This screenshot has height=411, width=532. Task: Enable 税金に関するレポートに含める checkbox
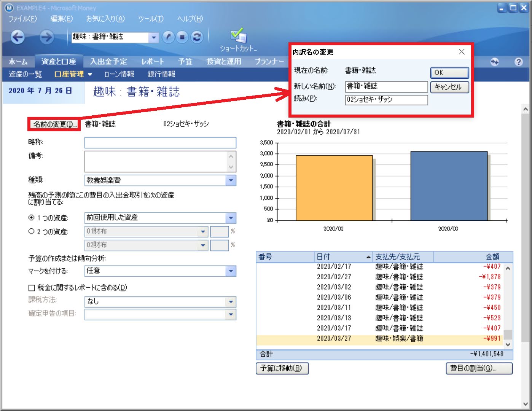(32, 288)
